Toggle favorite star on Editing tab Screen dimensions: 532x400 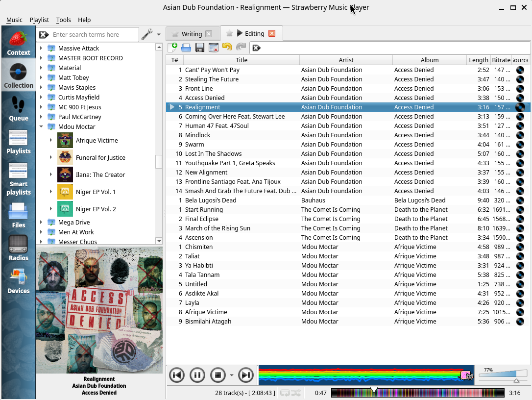(229, 33)
